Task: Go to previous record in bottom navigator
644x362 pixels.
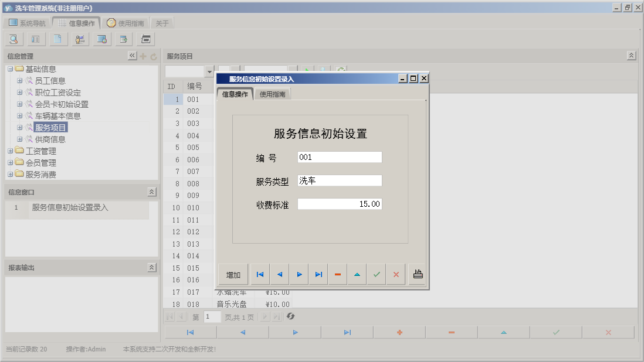Action: point(243,333)
